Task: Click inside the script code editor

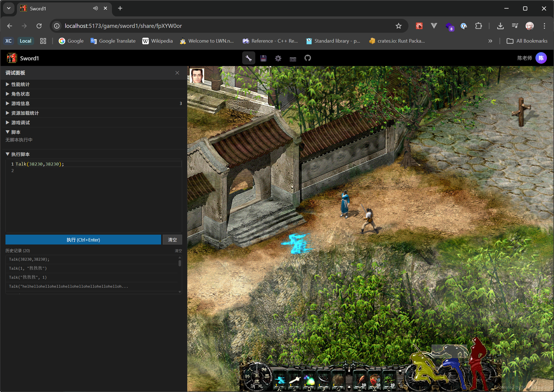Action: (x=94, y=196)
